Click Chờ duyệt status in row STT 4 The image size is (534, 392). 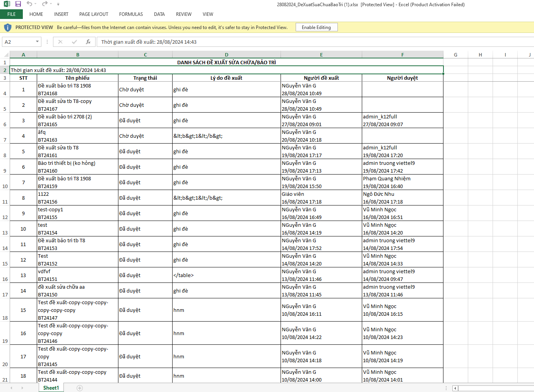click(145, 136)
